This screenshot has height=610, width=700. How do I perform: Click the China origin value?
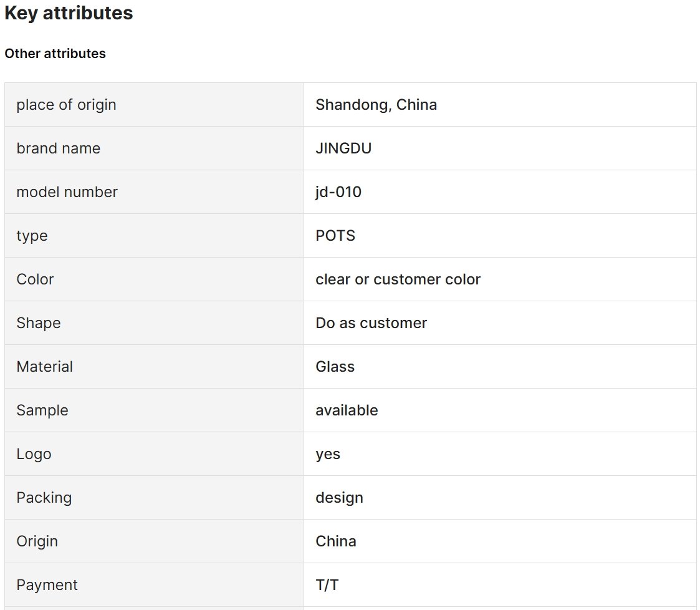[336, 541]
